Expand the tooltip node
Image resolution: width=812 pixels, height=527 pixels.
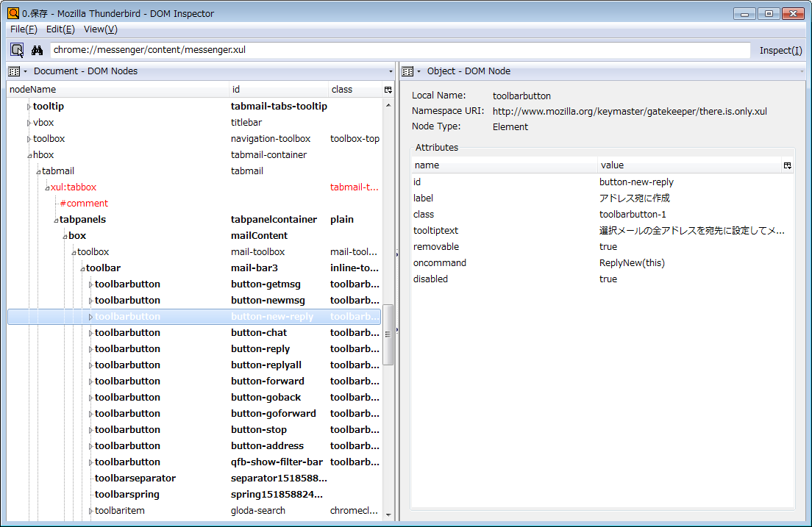pyautogui.click(x=29, y=107)
